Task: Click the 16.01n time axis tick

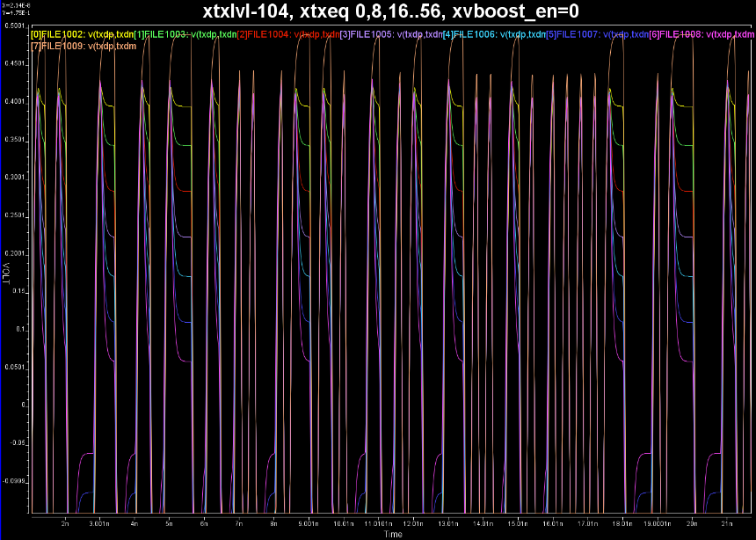Action: (x=552, y=522)
